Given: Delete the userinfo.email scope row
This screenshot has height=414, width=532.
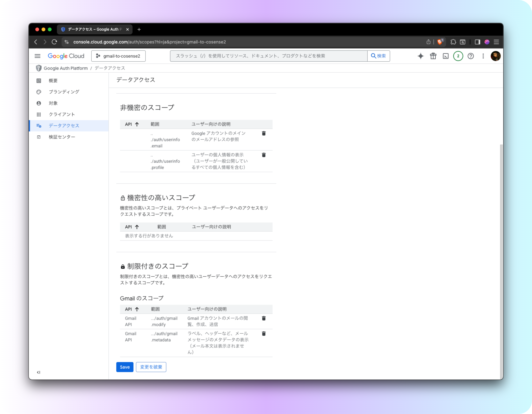Looking at the screenshot, I should (x=264, y=133).
